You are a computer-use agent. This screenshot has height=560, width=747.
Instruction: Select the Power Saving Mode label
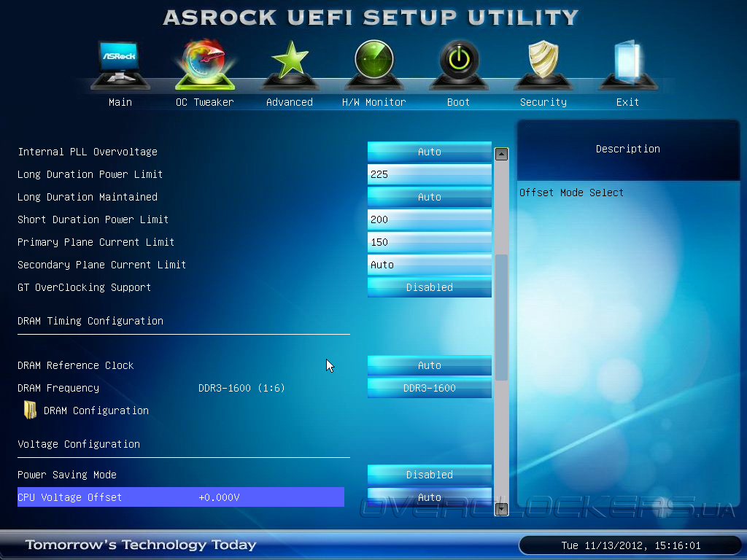(x=67, y=475)
